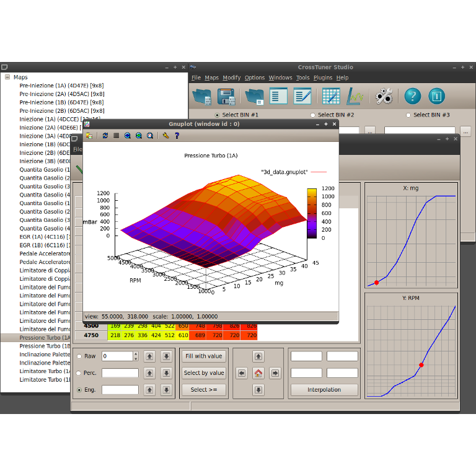The image size is (476, 476).
Task: Click the home icon in navigation arrows
Action: [x=258, y=373]
